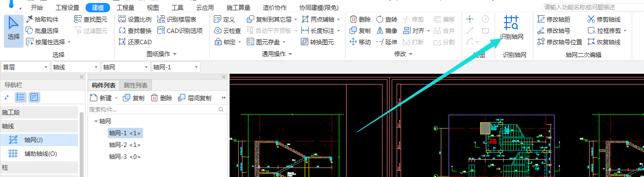Image resolution: width=644 pixels, height=177 pixels.
Task: Select the 旋转 rotate tool
Action: tap(386, 19)
